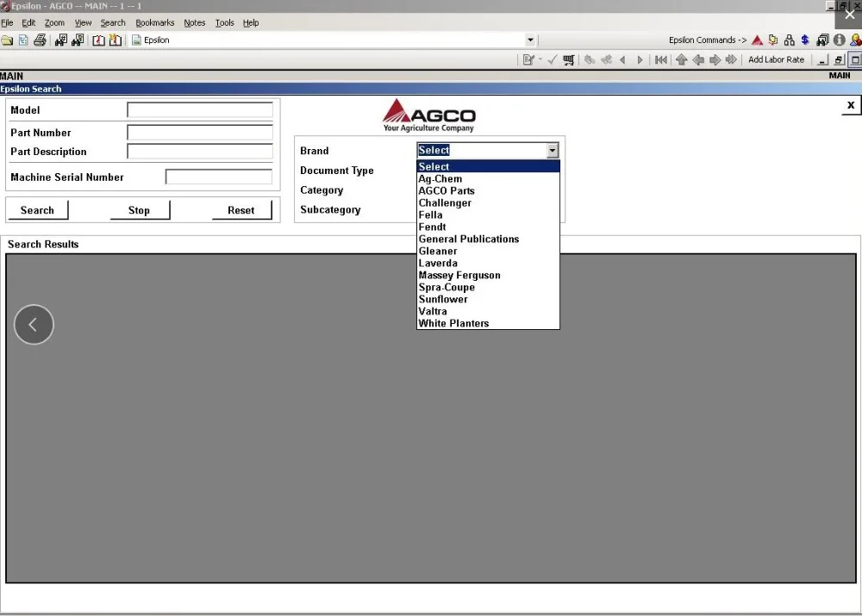Open the View menu
Viewport: 862px width, 616px height.
point(83,23)
